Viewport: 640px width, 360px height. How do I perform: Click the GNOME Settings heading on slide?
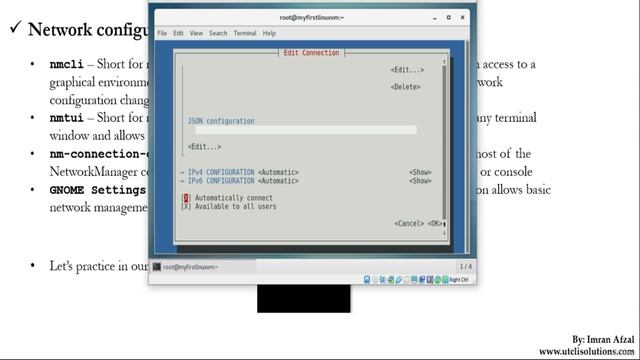[x=98, y=190]
